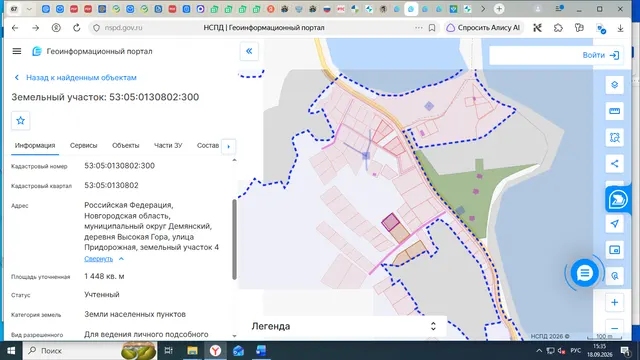Click Спросить Алису AI button

click(483, 28)
